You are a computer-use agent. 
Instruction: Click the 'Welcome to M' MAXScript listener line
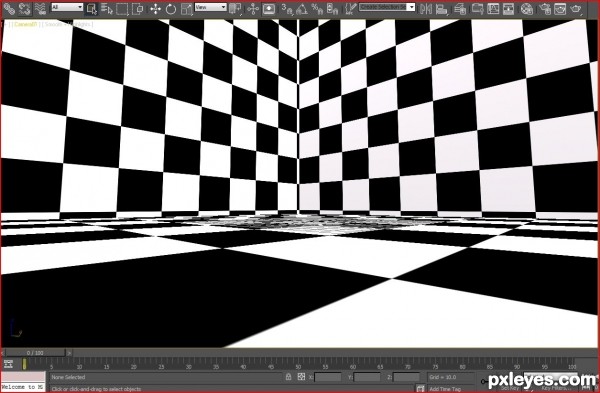click(x=23, y=387)
